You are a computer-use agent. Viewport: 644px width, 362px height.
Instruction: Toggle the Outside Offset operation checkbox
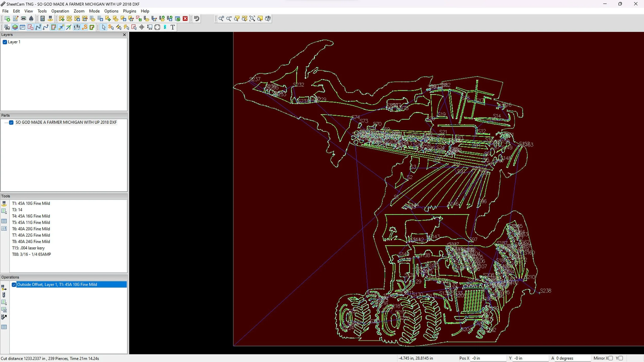(x=14, y=285)
